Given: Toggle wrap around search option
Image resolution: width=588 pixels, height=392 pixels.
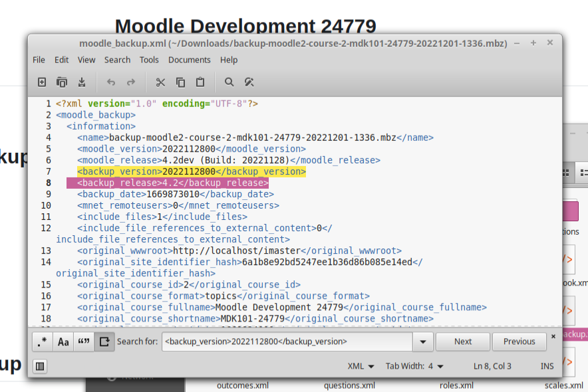Looking at the screenshot, I should click(x=104, y=342).
